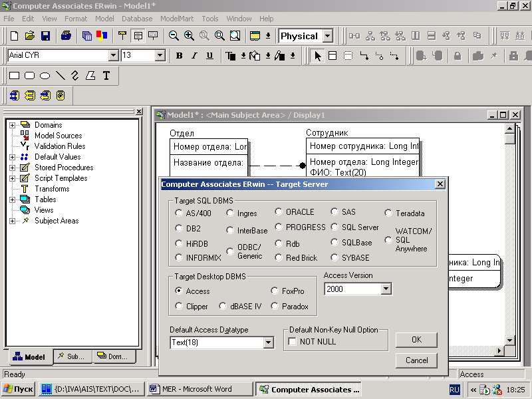Select the DB2 target DBMS option
Viewport: 532px width, 399px height.
179,228
